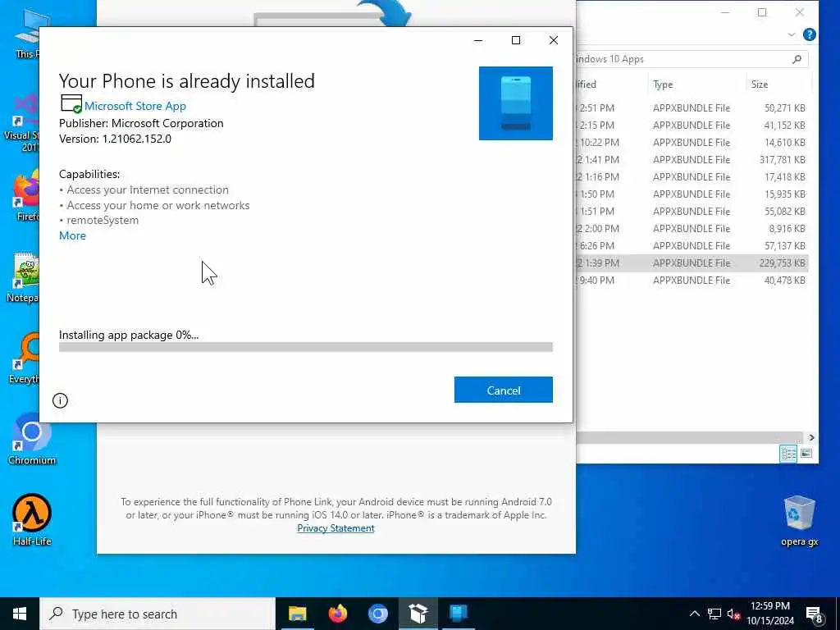Select the file sized 57,137 KB
Screen dimensions: 840x630
(692, 245)
